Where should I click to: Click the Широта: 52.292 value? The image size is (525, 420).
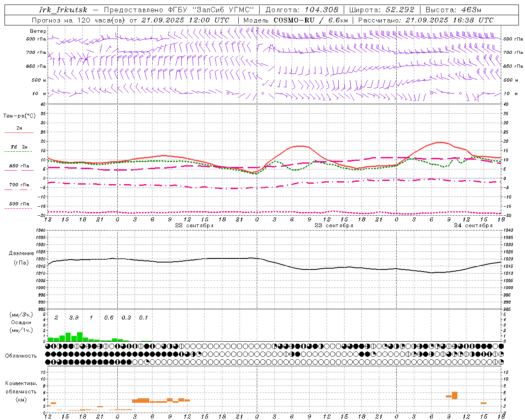coord(382,10)
